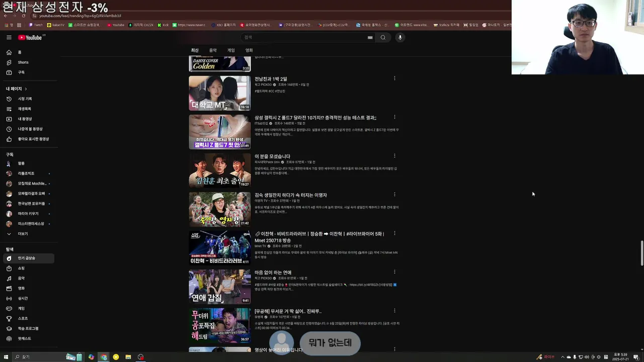Open the 치지직 CHZZK bookmark
This screenshot has height=362, width=644.
coord(141,25)
